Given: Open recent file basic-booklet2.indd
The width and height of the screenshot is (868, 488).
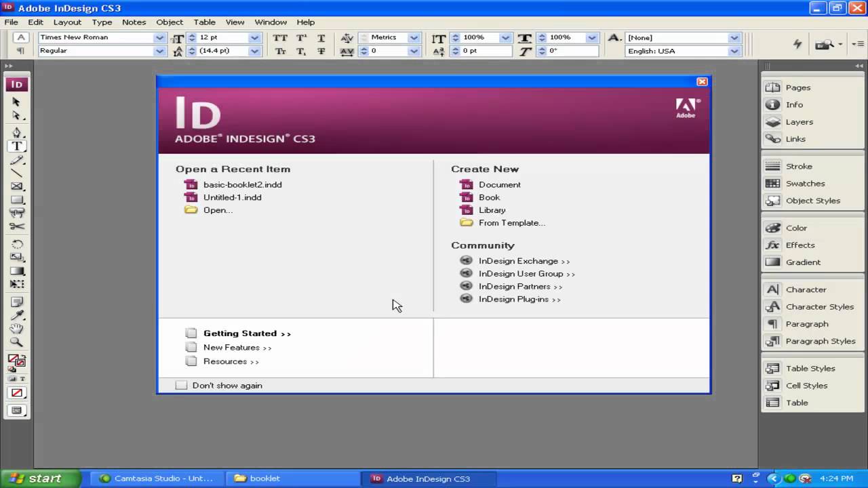Looking at the screenshot, I should point(242,184).
